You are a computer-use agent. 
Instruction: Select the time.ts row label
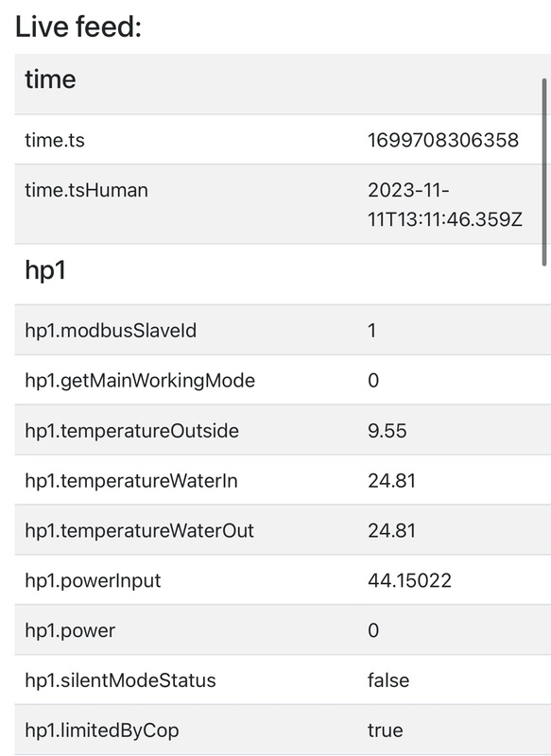click(55, 140)
